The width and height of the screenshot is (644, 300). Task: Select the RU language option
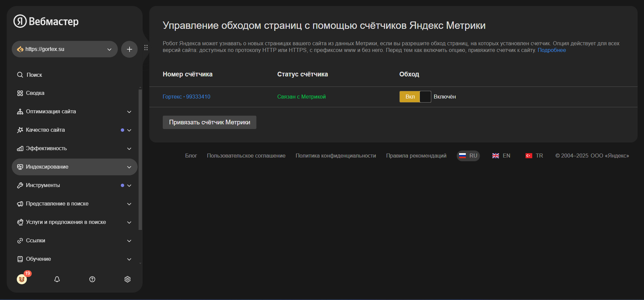coord(468,156)
